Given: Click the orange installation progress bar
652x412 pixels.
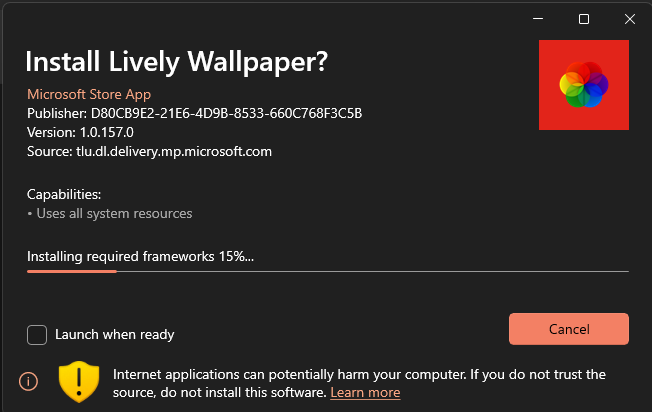Looking at the screenshot, I should pyautogui.click(x=328, y=271).
